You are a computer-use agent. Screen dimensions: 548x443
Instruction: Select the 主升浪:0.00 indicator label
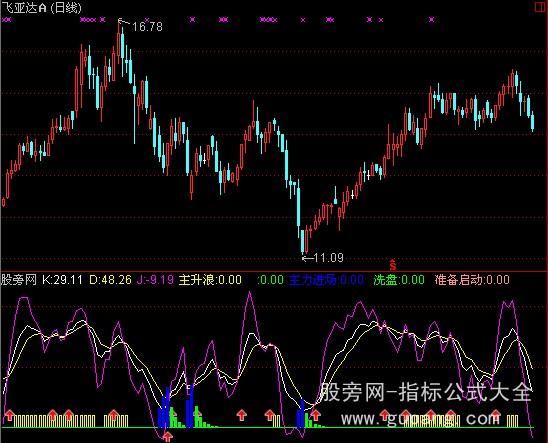point(210,280)
